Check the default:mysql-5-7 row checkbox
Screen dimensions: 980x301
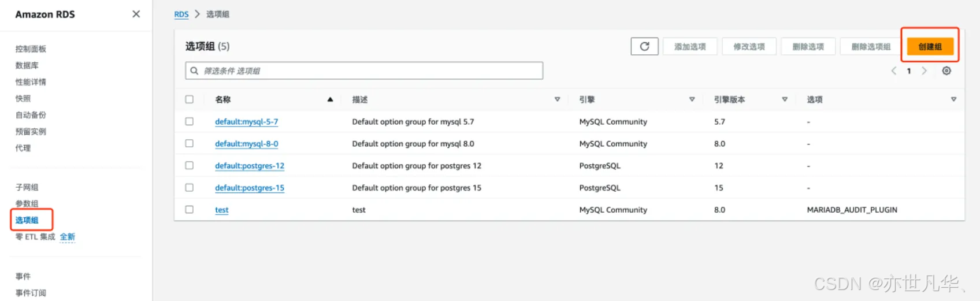[189, 121]
